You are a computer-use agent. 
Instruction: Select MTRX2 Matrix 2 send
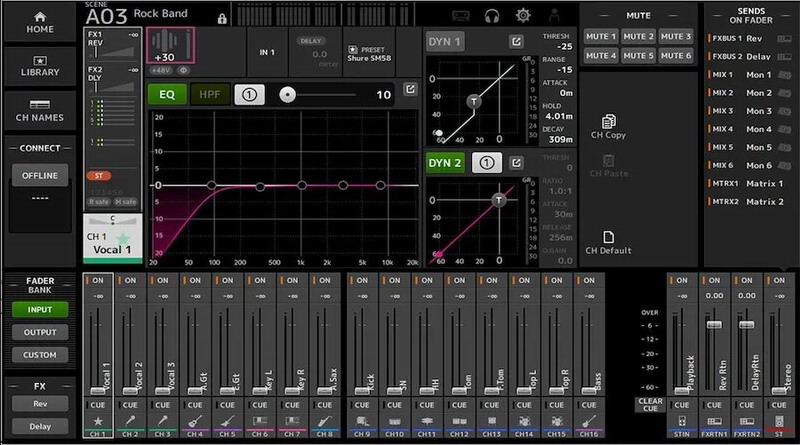(749, 202)
